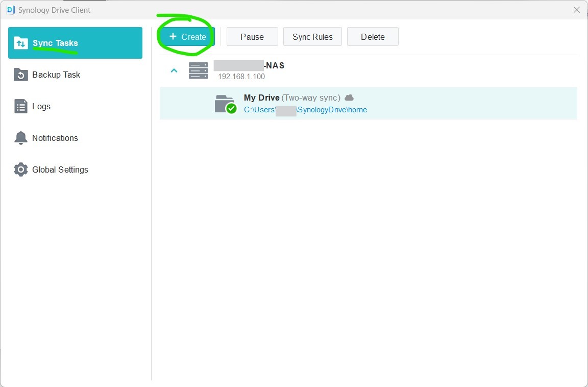This screenshot has width=588, height=387.
Task: Click the Logs list icon in sidebar
Action: pos(21,107)
